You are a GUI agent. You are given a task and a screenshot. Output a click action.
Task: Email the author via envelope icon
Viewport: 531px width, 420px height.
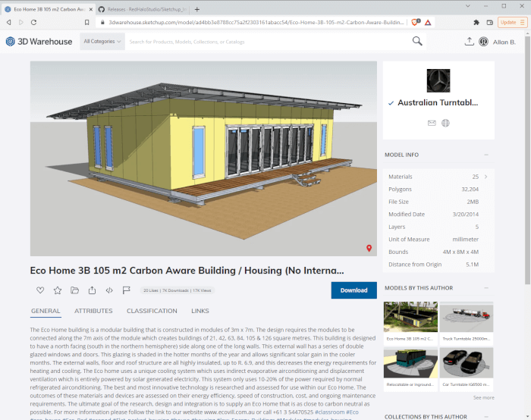coord(432,123)
